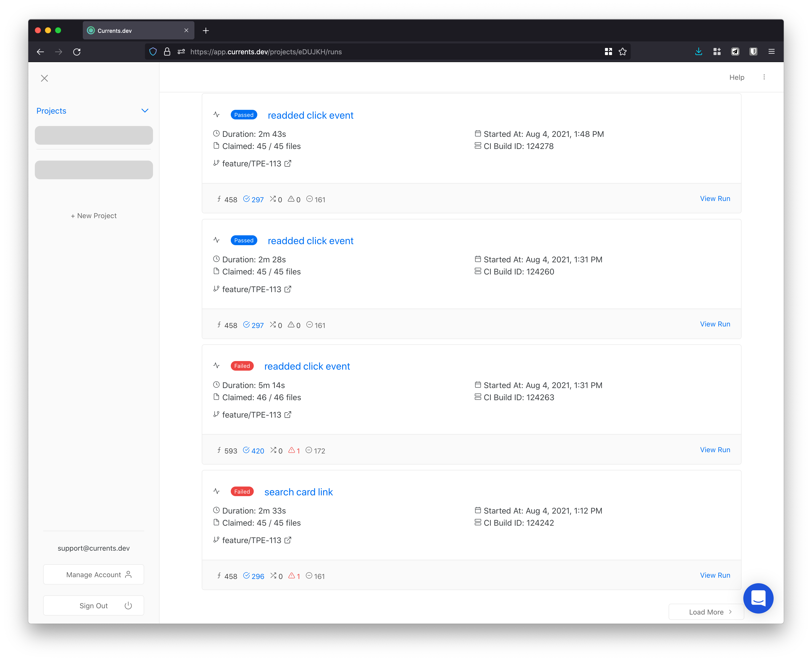The image size is (812, 661).
Task: Open the browser downloads icon
Action: 699,52
